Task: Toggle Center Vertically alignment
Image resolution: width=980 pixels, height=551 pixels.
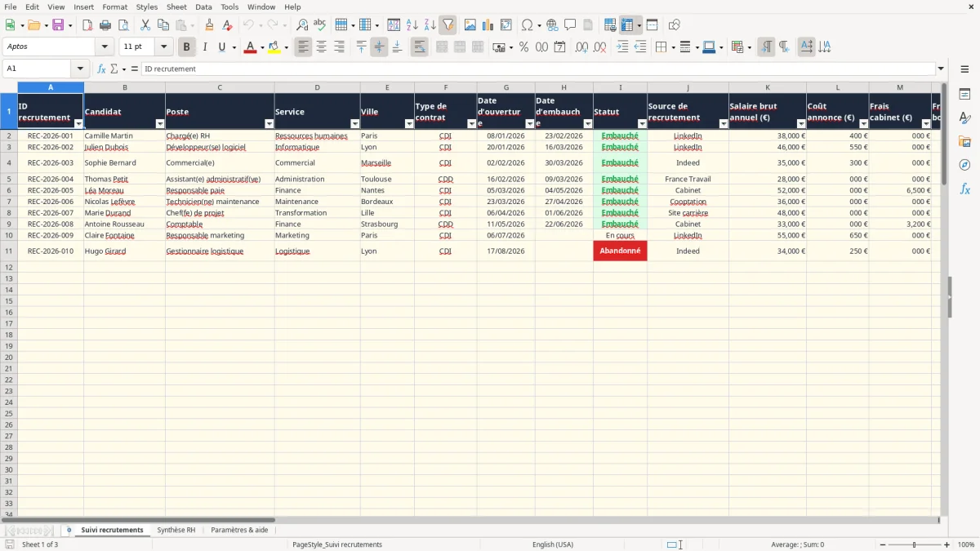Action: (379, 47)
